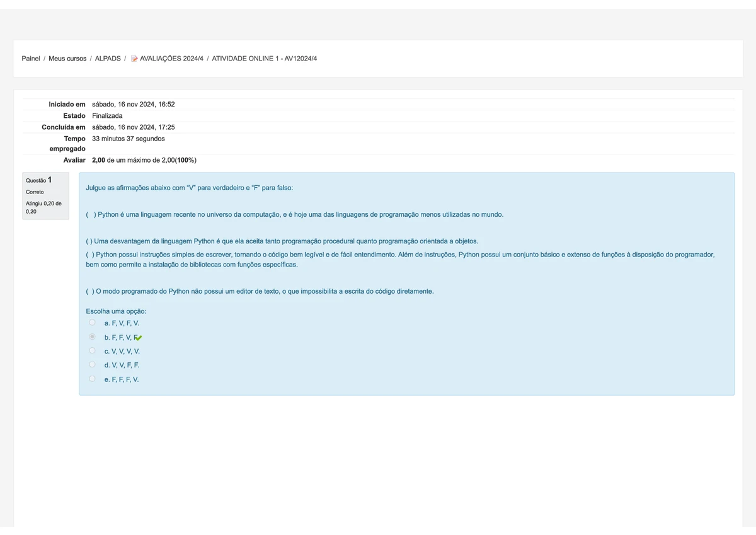Mark radio option e. F, F, F, V.

pos(93,379)
